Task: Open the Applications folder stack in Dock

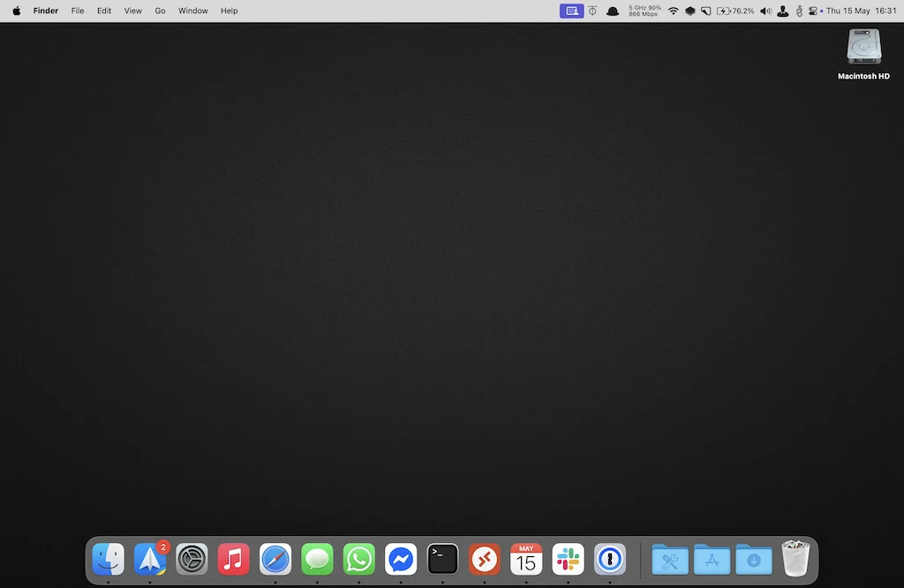Action: [x=712, y=559]
